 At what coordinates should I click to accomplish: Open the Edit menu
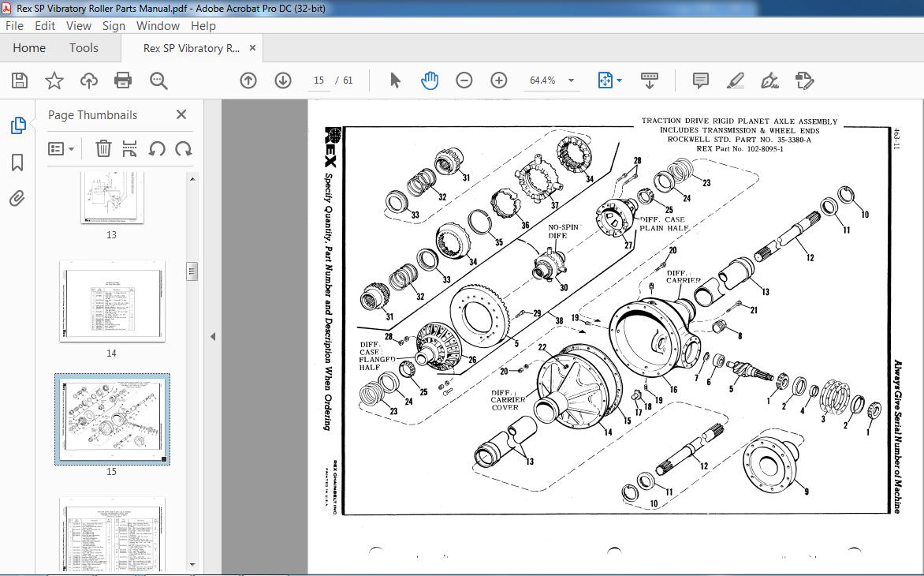click(x=45, y=26)
